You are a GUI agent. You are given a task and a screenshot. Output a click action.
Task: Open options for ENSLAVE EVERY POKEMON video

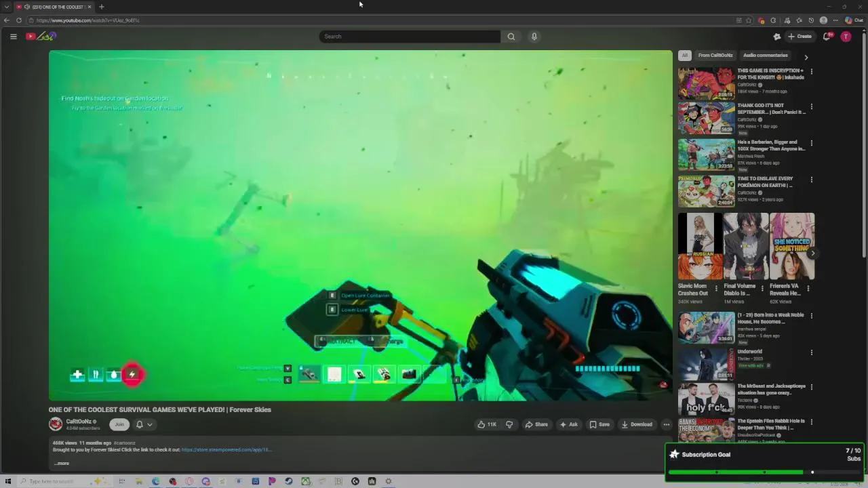tap(812, 180)
